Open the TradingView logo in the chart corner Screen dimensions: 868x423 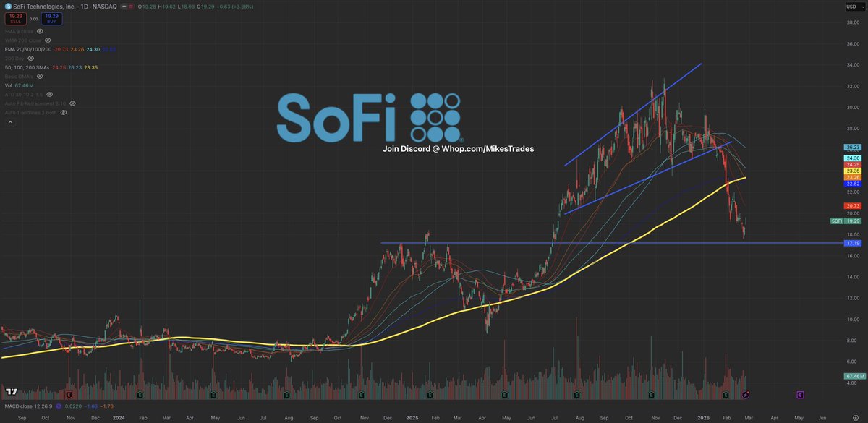click(10, 392)
